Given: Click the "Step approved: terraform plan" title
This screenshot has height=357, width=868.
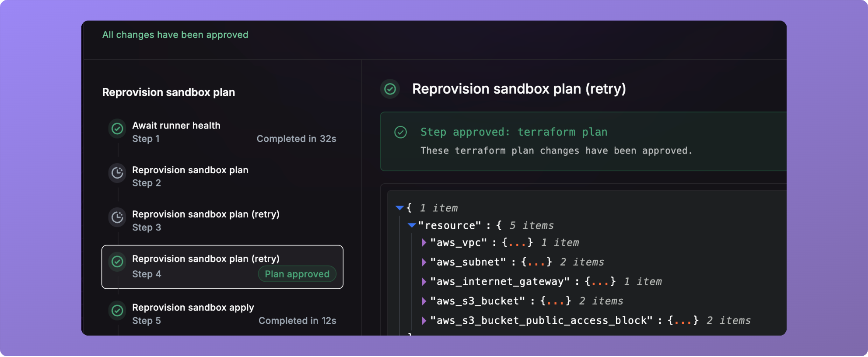Looking at the screenshot, I should pos(514,132).
